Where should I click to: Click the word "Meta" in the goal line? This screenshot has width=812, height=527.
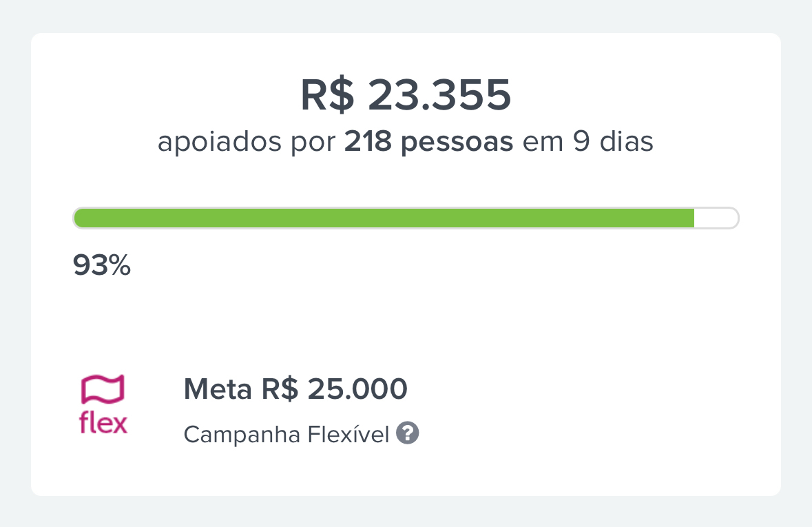[x=218, y=389]
